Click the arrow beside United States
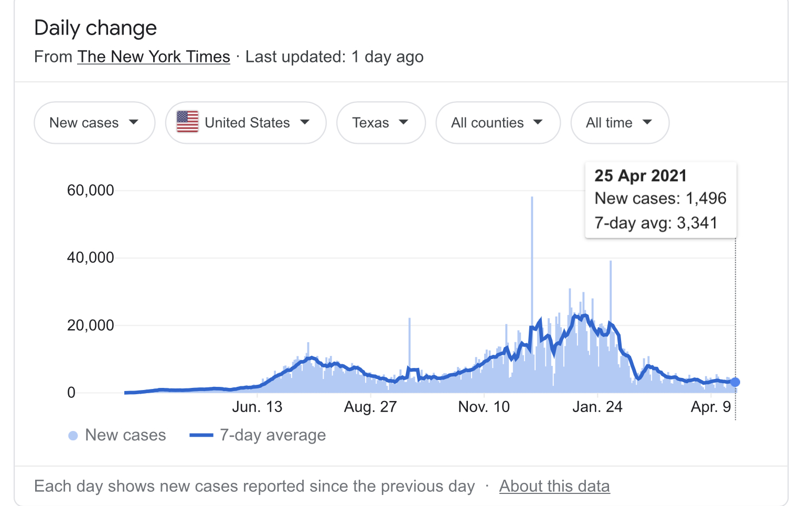This screenshot has height=506, width=812. pyautogui.click(x=305, y=122)
